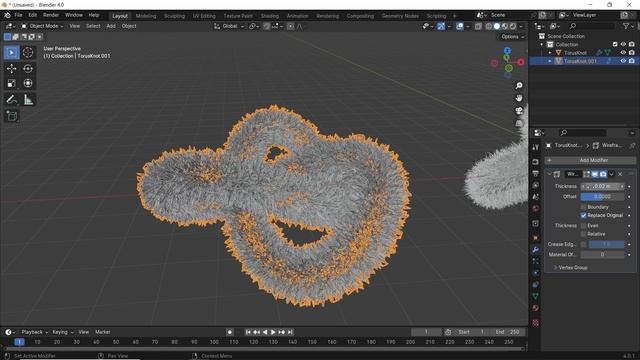Click the pan view hand icon
This screenshot has width=640, height=360.
(x=519, y=98)
